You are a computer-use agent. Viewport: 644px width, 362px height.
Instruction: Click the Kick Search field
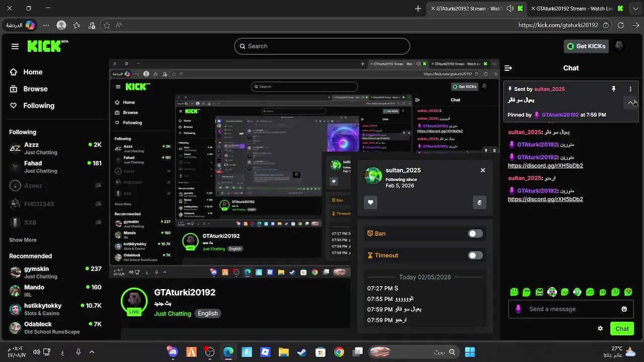[x=322, y=46]
